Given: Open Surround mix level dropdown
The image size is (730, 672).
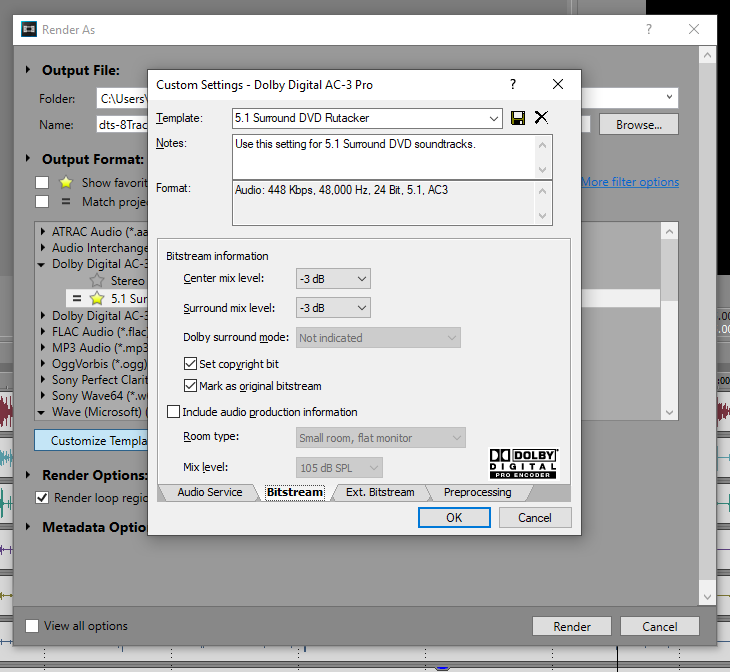Looking at the screenshot, I should pos(333,308).
